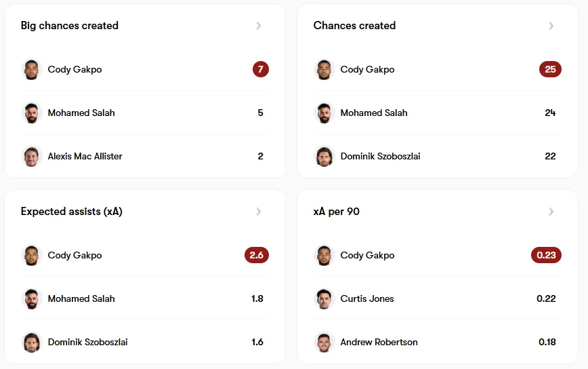Open the xA per 90 heading
This screenshot has height=369, width=588.
click(337, 212)
